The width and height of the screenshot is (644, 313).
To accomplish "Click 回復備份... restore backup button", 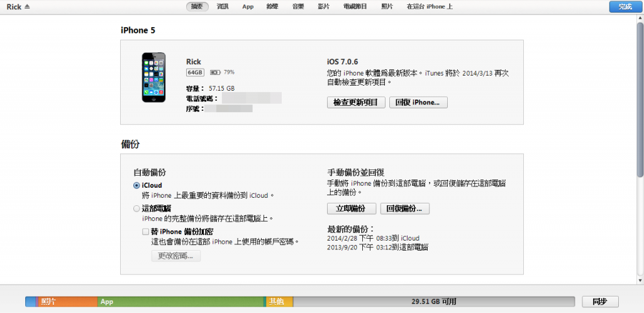I will [405, 208].
